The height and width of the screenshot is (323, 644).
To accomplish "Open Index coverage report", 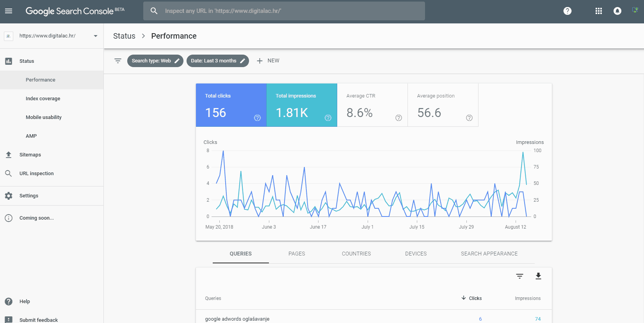I will click(43, 99).
